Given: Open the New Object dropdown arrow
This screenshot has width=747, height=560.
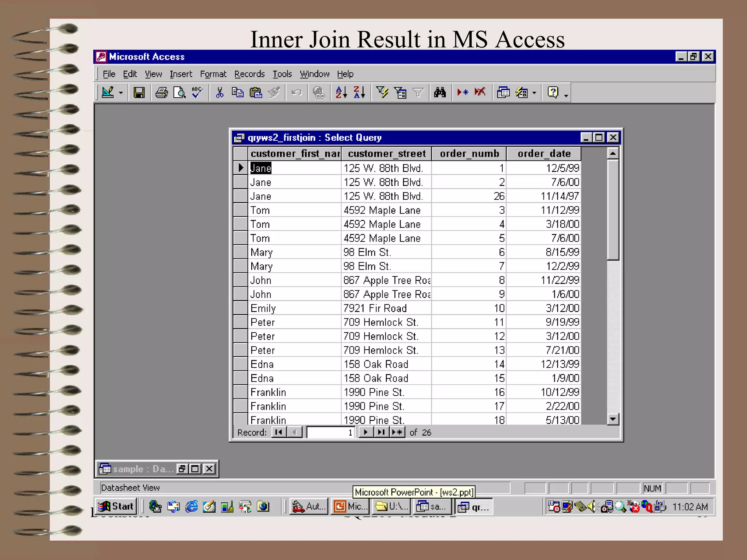Looking at the screenshot, I should [x=534, y=93].
